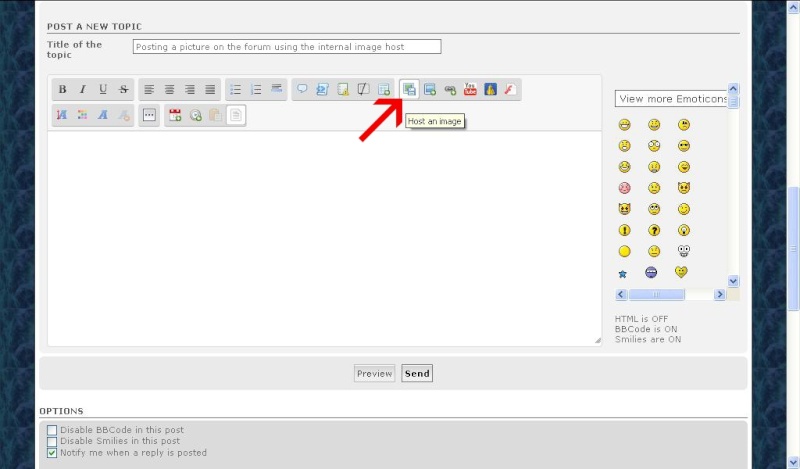800x469 pixels.
Task: Click emoticon panel scroll right arrow
Action: tap(720, 294)
